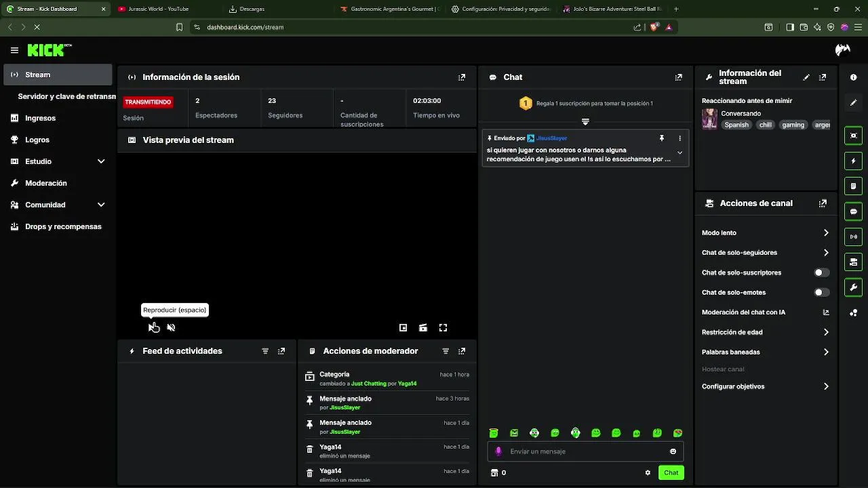The width and height of the screenshot is (868, 488).
Task: Stop page loading button in browser toolbar
Action: [37, 27]
